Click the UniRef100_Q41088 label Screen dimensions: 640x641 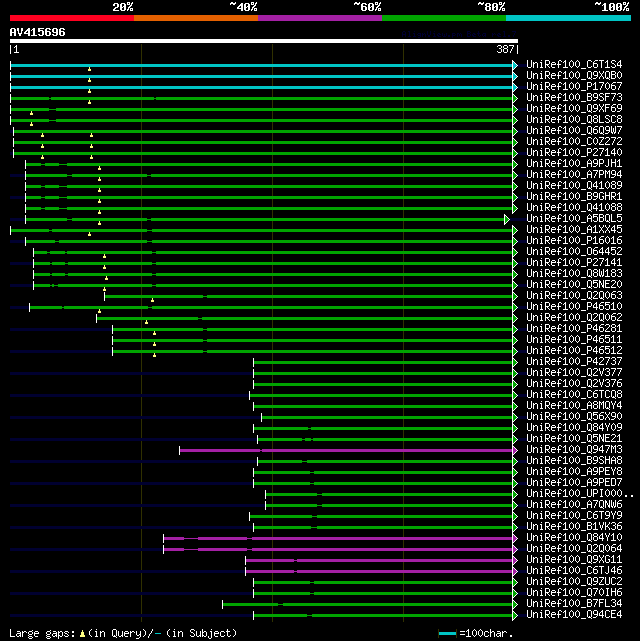(x=574, y=208)
